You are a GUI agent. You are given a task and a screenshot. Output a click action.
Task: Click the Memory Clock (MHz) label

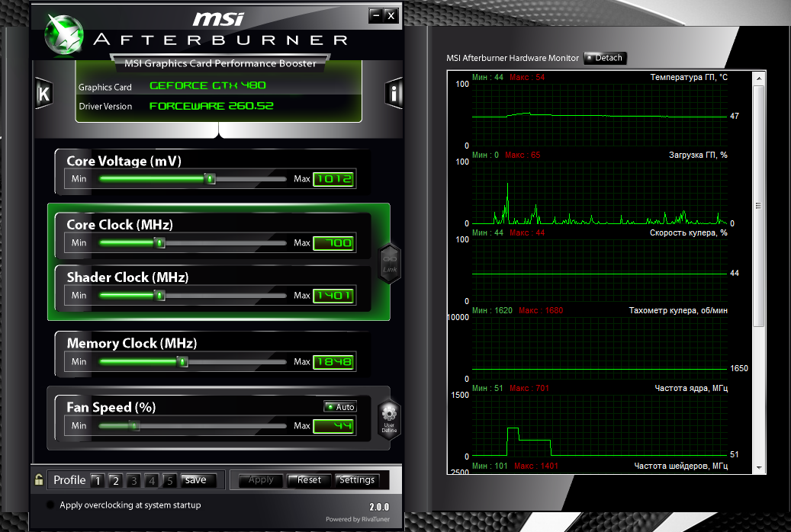(x=132, y=344)
